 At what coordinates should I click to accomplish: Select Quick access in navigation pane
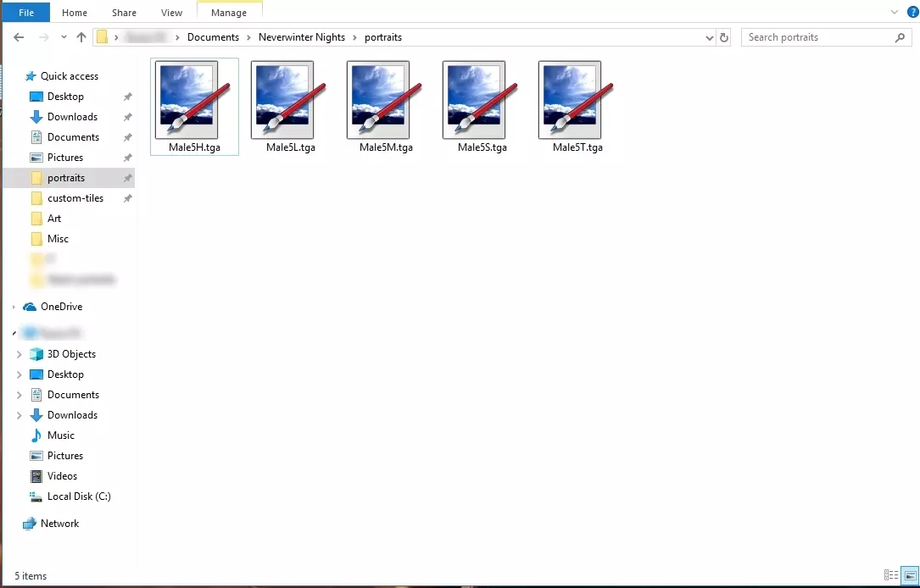(70, 76)
